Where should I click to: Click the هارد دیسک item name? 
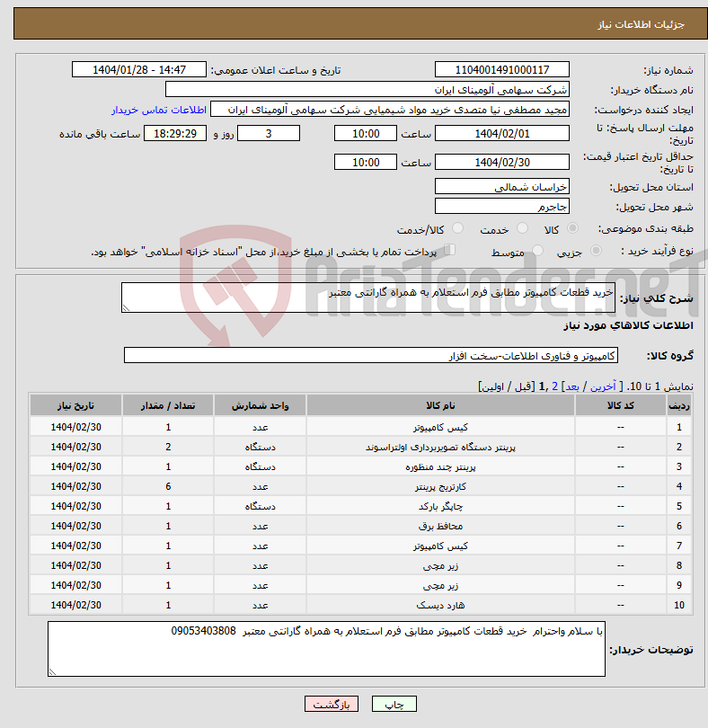point(440,605)
